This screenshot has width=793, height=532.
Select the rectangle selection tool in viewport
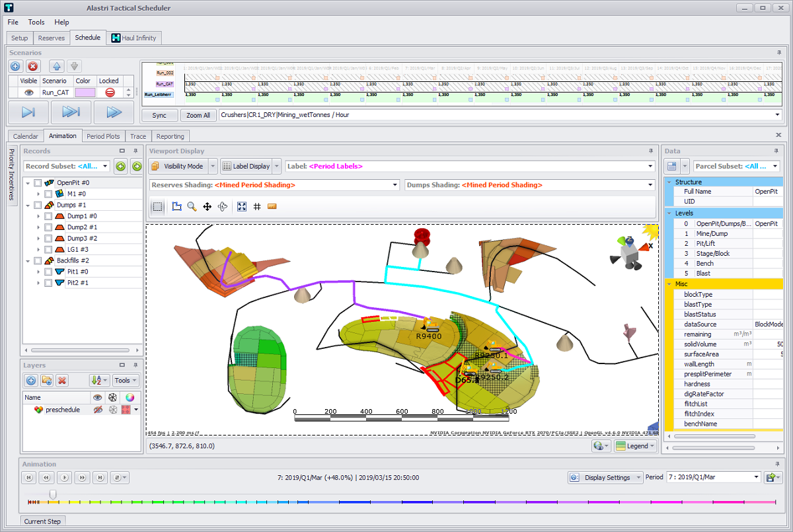pyautogui.click(x=157, y=207)
